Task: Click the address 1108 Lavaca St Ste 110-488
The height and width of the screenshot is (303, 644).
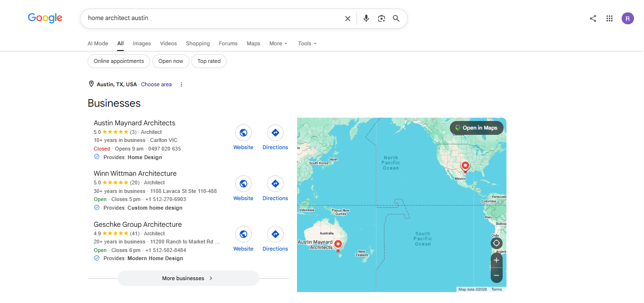Action: point(183,191)
